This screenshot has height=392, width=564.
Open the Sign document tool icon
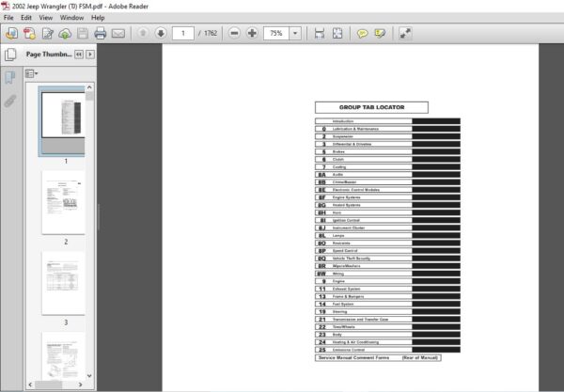[48, 34]
